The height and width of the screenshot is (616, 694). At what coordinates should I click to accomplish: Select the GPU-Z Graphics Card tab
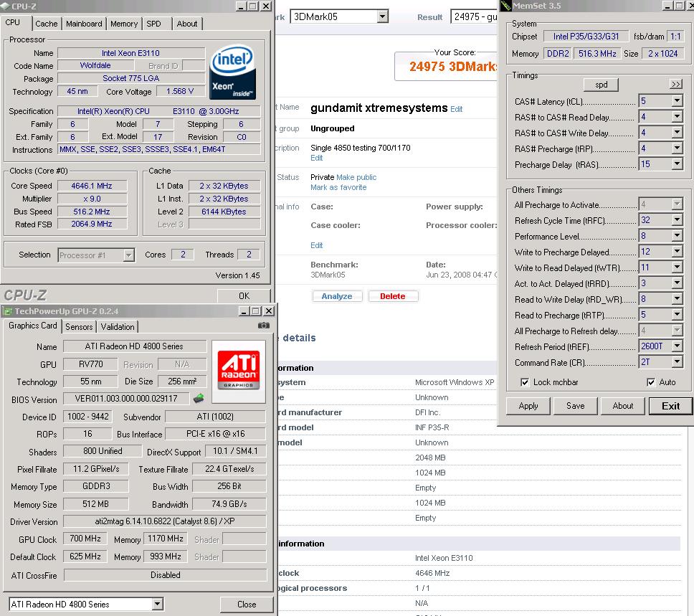tap(33, 326)
